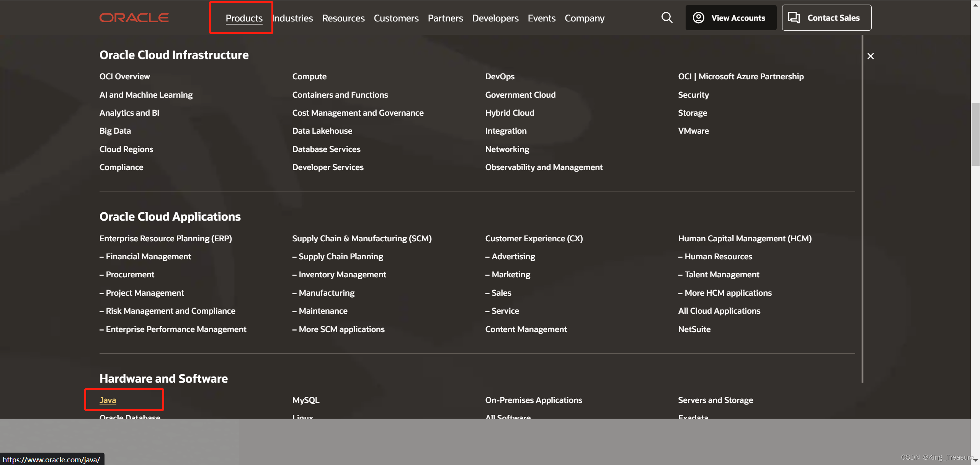Open the Company menu
The image size is (980, 465).
[x=585, y=18]
